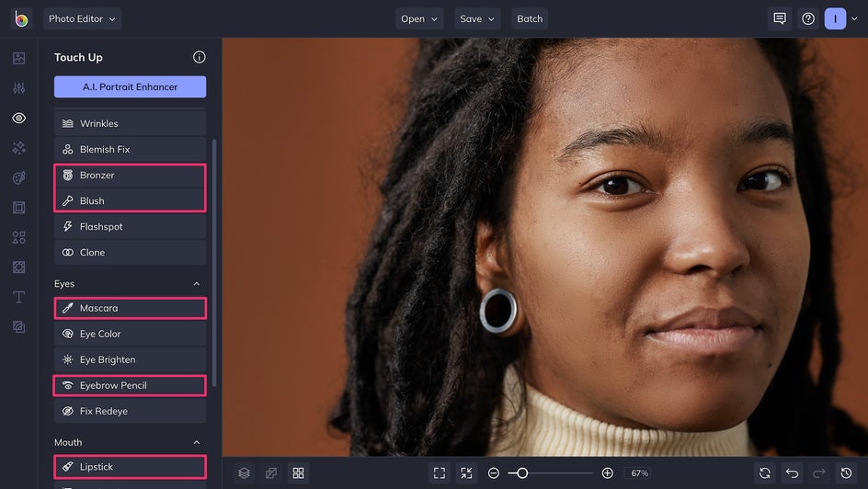Viewport: 868px width, 489px height.
Task: Click the Batch button
Action: point(530,18)
